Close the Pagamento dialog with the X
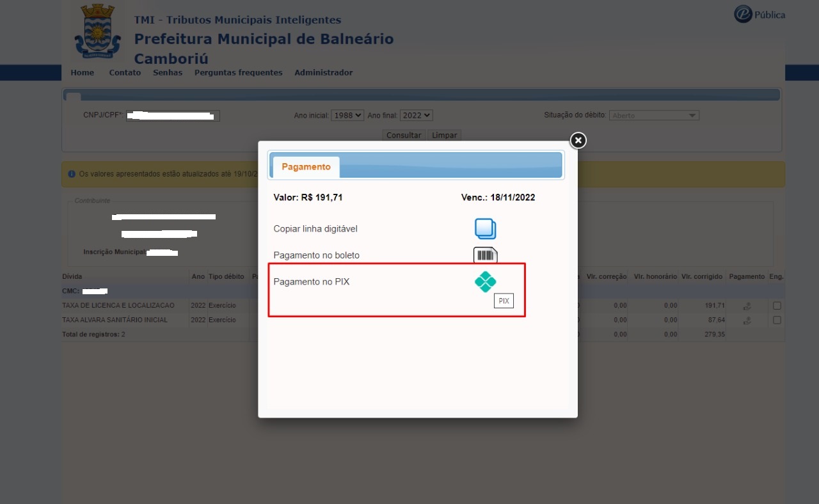 (578, 140)
